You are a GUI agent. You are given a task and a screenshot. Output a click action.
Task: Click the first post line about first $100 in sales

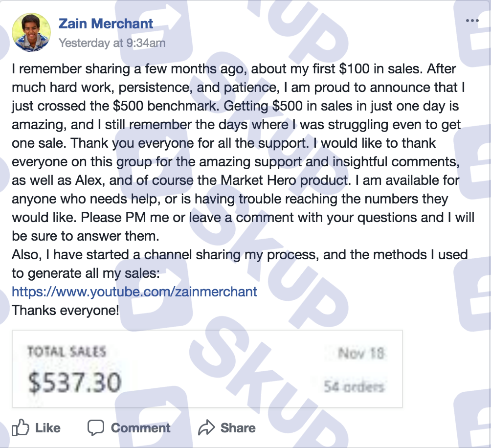pyautogui.click(x=234, y=69)
